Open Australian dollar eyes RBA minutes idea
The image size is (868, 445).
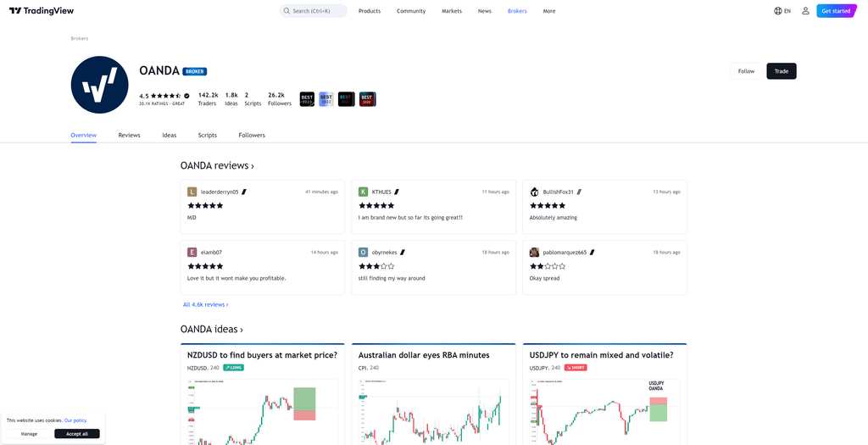tap(424, 355)
